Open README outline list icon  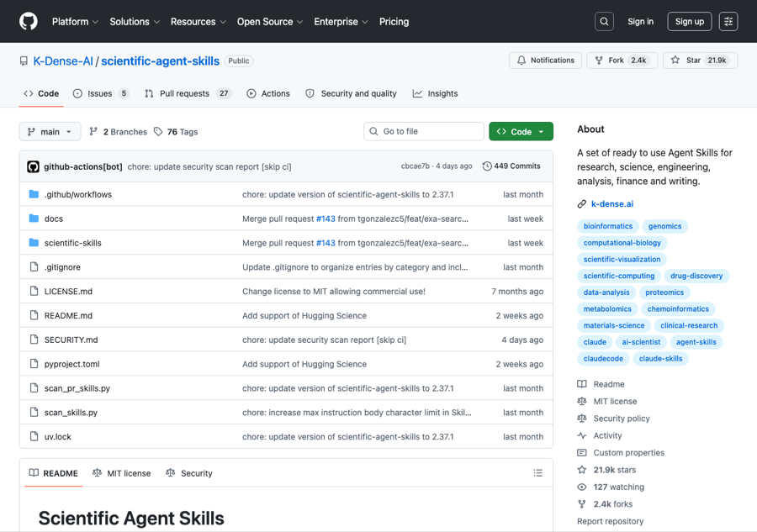[x=537, y=473]
